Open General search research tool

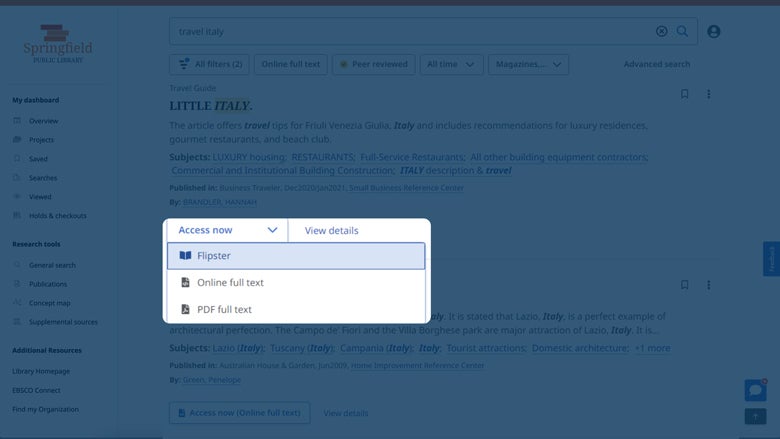pyautogui.click(x=52, y=265)
